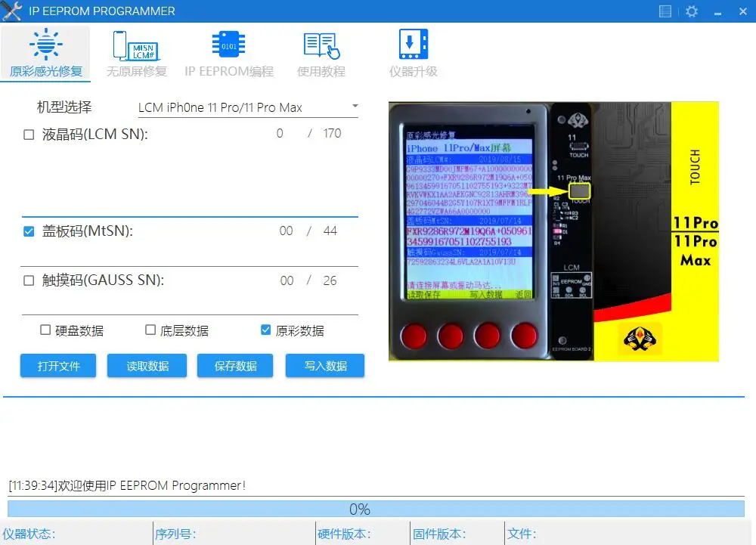Viewport: 756px width, 545px height.
Task: Click the welcome log message line
Action: [x=127, y=485]
